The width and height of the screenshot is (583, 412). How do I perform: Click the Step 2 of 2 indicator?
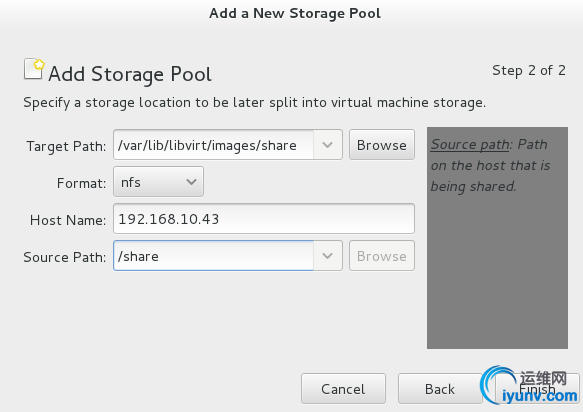[x=529, y=70]
